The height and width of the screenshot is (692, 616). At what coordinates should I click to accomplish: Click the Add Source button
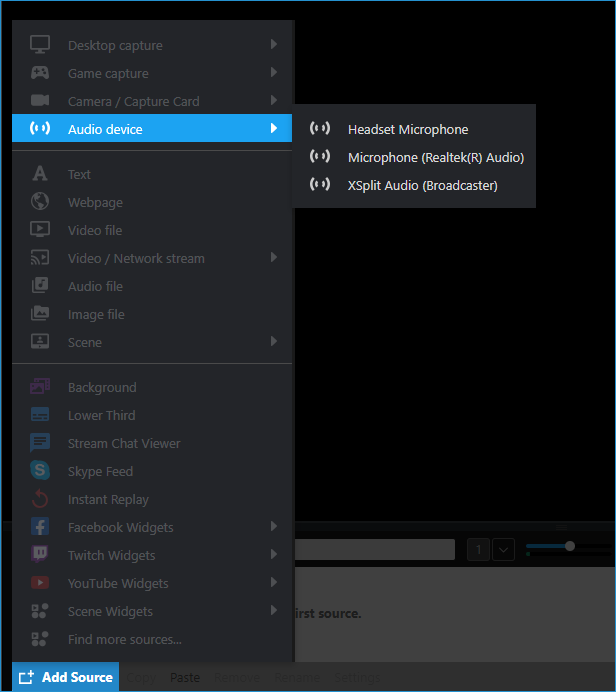[65, 677]
